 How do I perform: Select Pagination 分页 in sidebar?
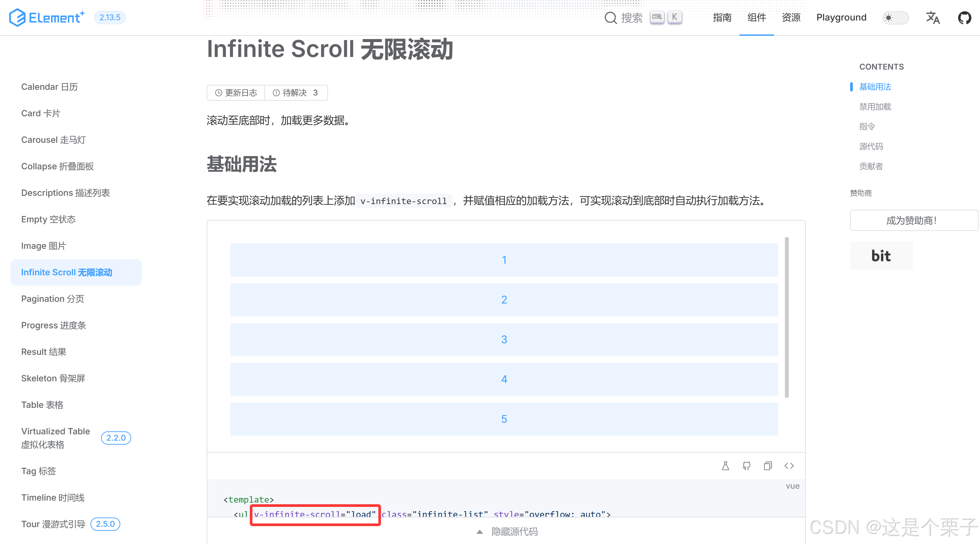[x=52, y=299]
